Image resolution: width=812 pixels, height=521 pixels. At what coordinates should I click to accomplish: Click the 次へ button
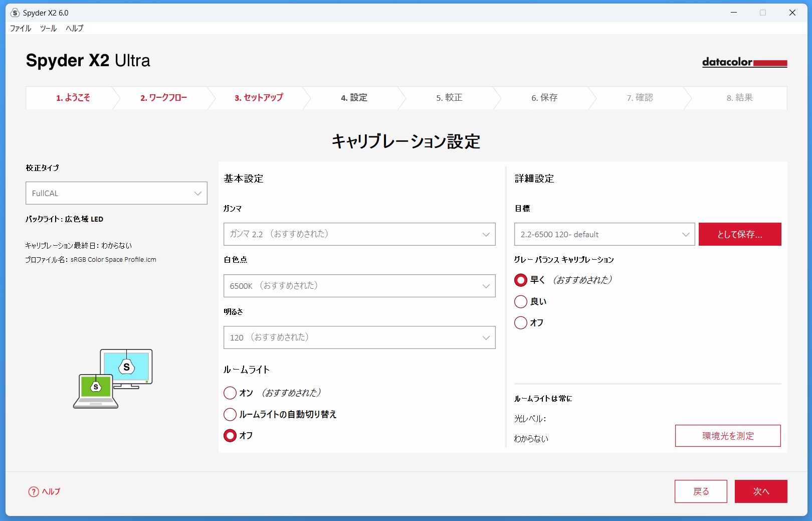tap(761, 491)
